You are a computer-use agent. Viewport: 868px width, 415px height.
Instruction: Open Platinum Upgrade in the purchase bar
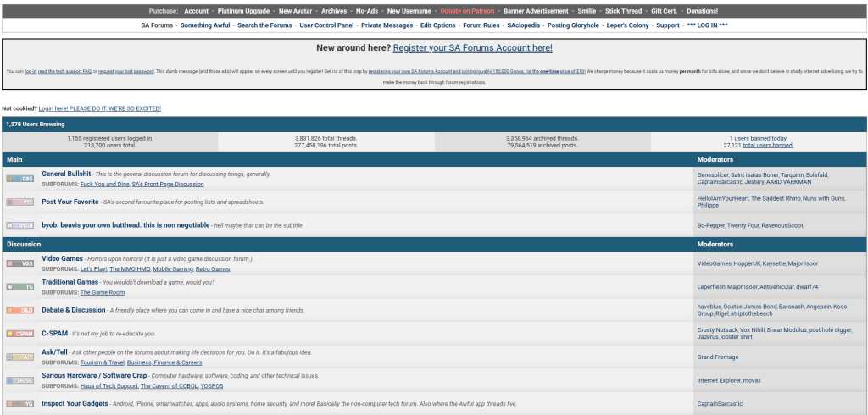[243, 11]
